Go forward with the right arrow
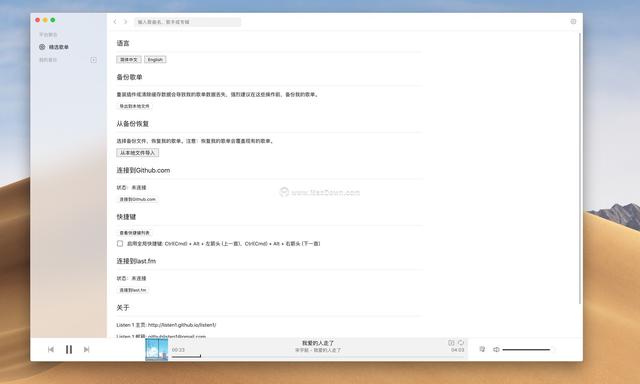Screen dimensions: 640x384 126,22
